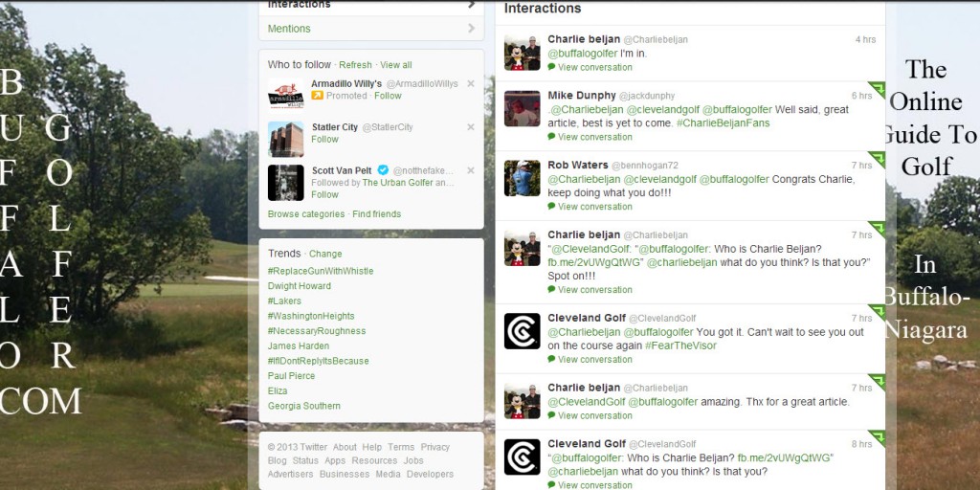Click #CharlieBeljanFans hashtag

[724, 123]
